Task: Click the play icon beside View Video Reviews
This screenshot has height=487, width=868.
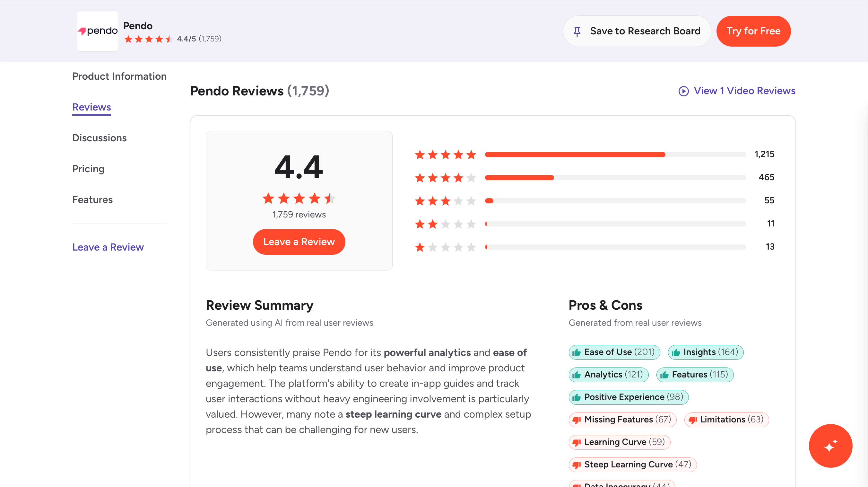Action: point(683,91)
